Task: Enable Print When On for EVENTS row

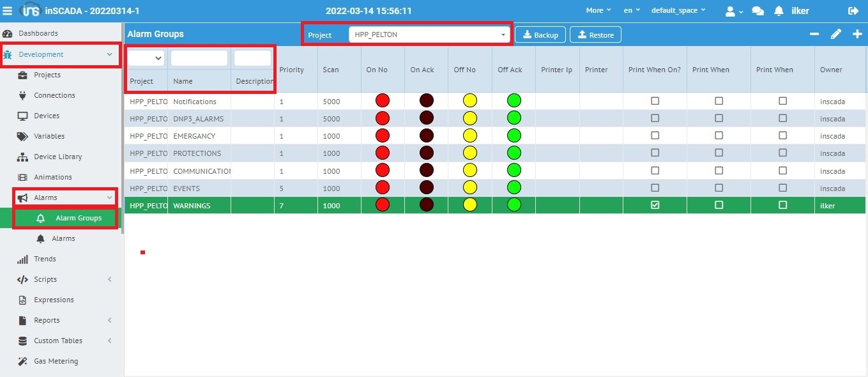Action: tap(655, 188)
